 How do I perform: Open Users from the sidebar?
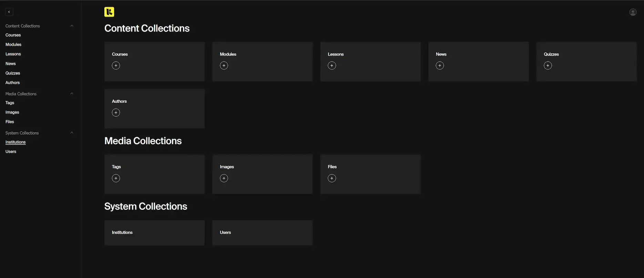[x=11, y=151]
